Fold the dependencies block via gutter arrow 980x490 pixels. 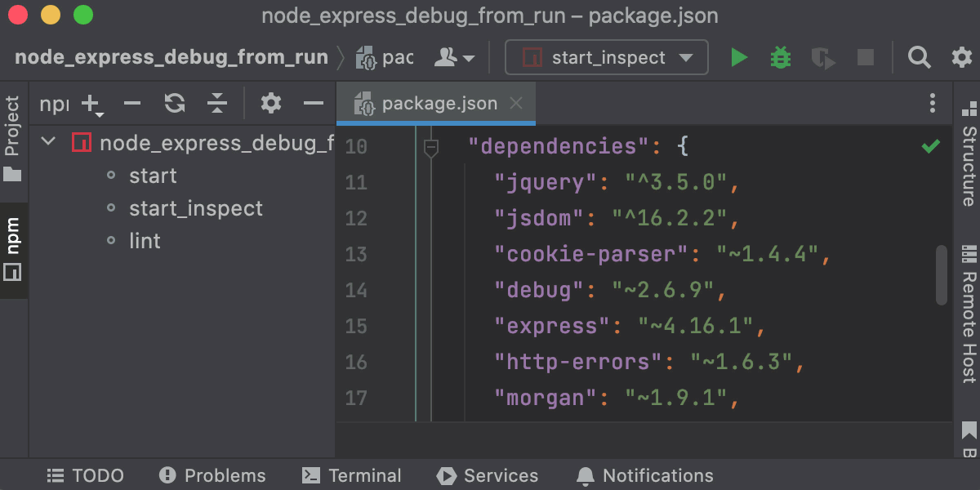(433, 147)
